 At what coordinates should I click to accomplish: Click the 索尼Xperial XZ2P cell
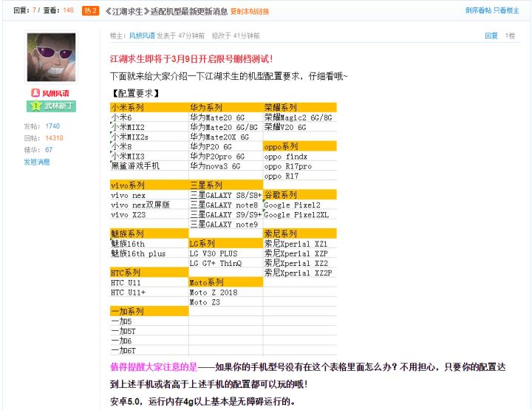300,273
